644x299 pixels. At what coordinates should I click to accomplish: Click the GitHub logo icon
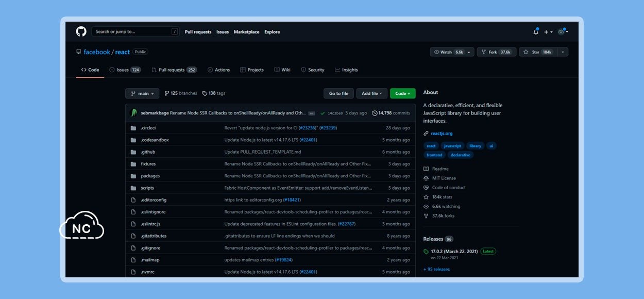(81, 31)
